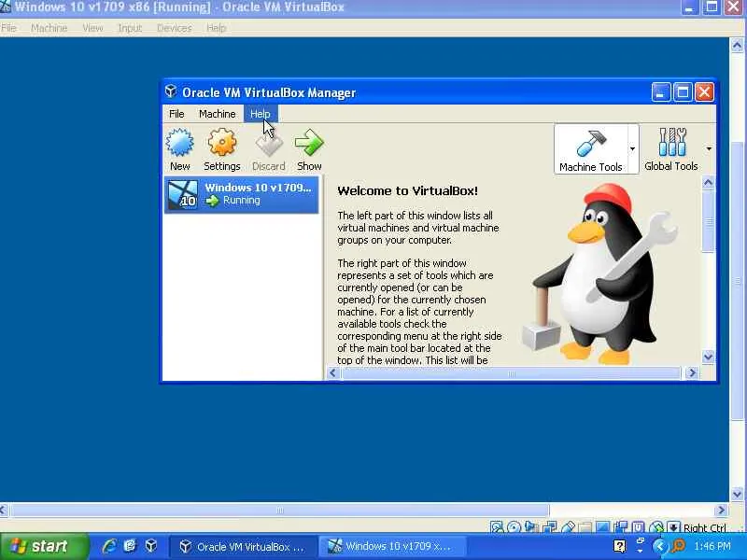Click the New virtual machine icon
The height and width of the screenshot is (560, 747).
point(179,143)
